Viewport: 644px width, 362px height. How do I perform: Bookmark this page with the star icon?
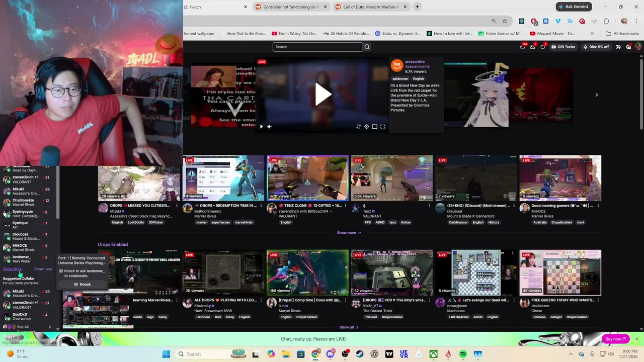[505, 21]
